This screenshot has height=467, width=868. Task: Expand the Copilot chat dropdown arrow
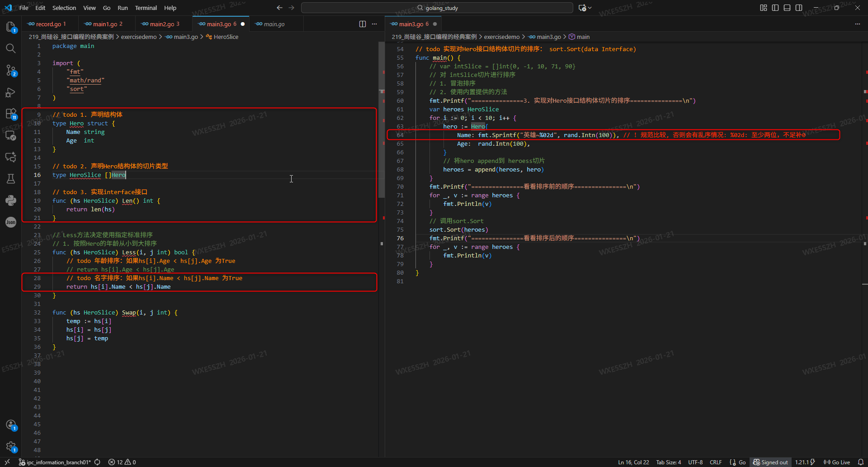pos(590,8)
